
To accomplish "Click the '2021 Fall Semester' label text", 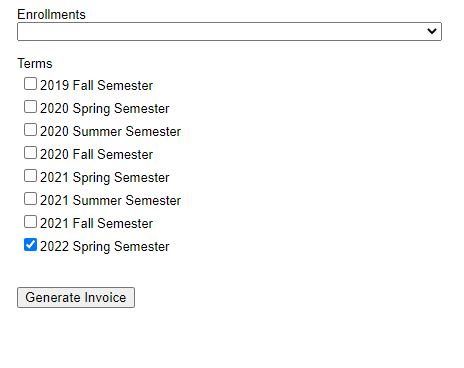I will tap(96, 224).
